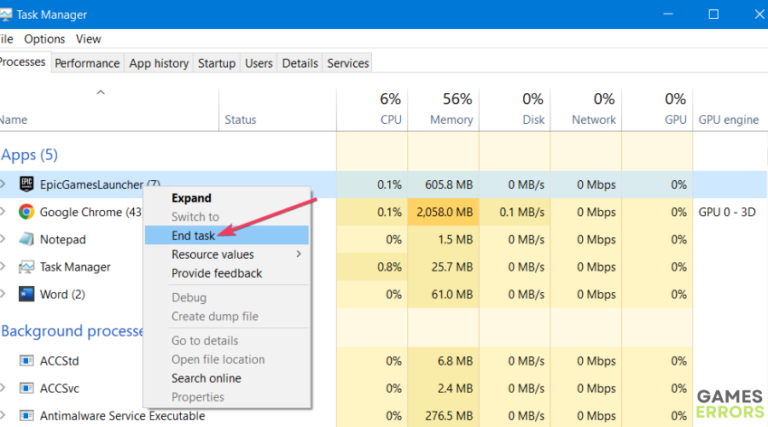
Task: Expand the EpicGamesLauncher process group
Action: point(4,184)
